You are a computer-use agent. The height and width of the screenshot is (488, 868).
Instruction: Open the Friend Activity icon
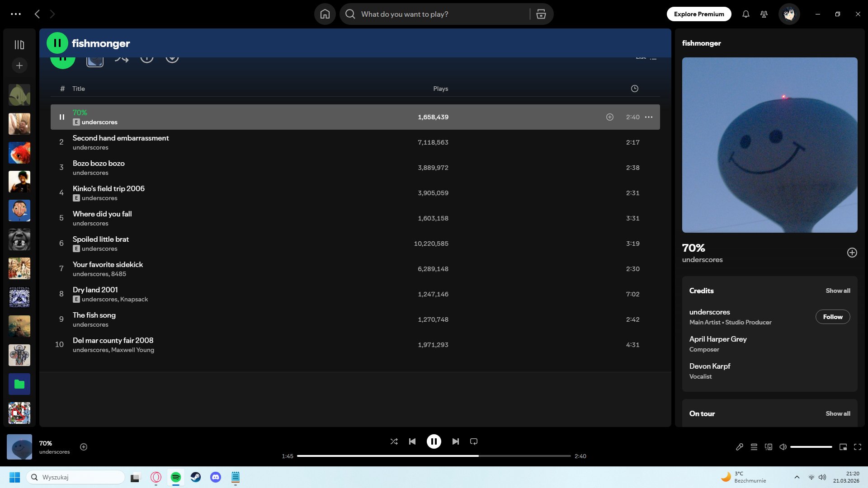coord(764,14)
